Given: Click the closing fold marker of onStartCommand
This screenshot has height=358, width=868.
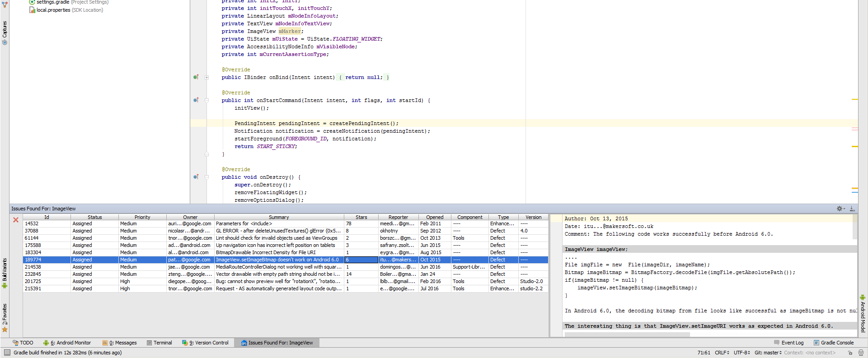Looking at the screenshot, I should click(x=206, y=154).
